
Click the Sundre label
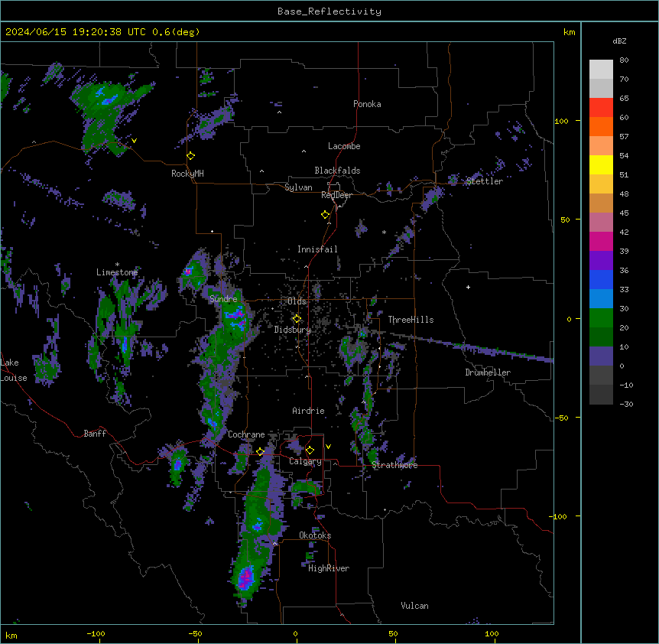pos(223,299)
